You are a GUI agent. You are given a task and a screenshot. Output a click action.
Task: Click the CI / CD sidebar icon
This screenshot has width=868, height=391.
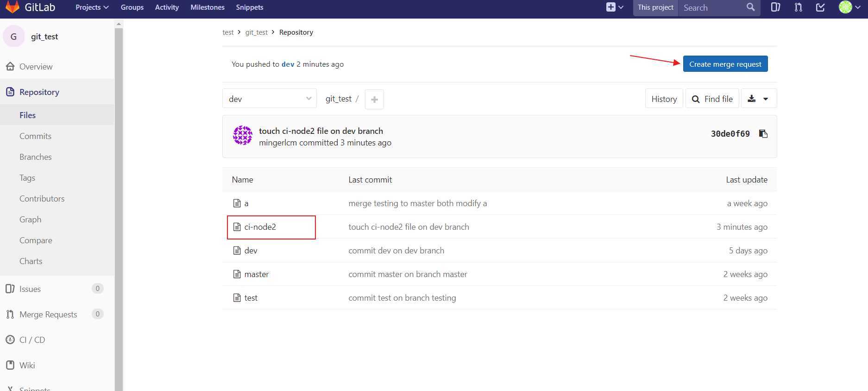pos(10,340)
